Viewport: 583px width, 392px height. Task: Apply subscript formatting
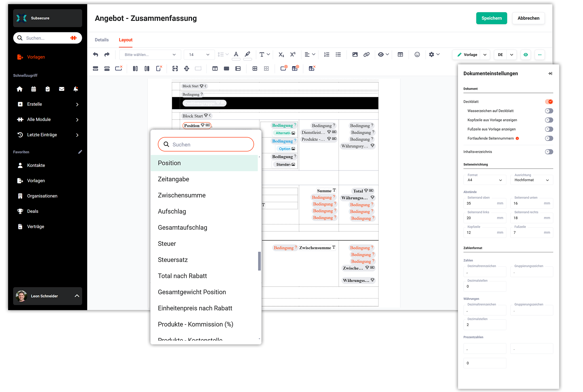coord(281,54)
